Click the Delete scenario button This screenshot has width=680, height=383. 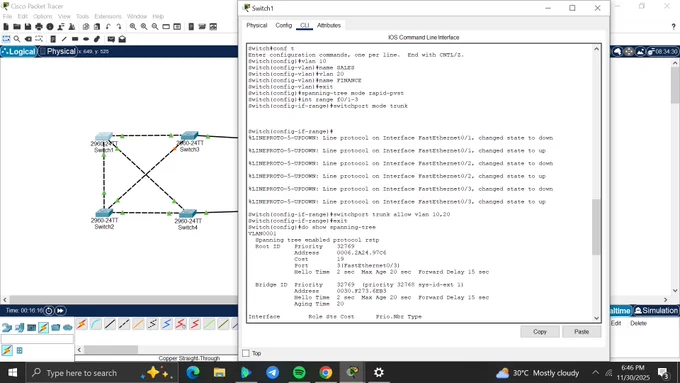(x=638, y=324)
